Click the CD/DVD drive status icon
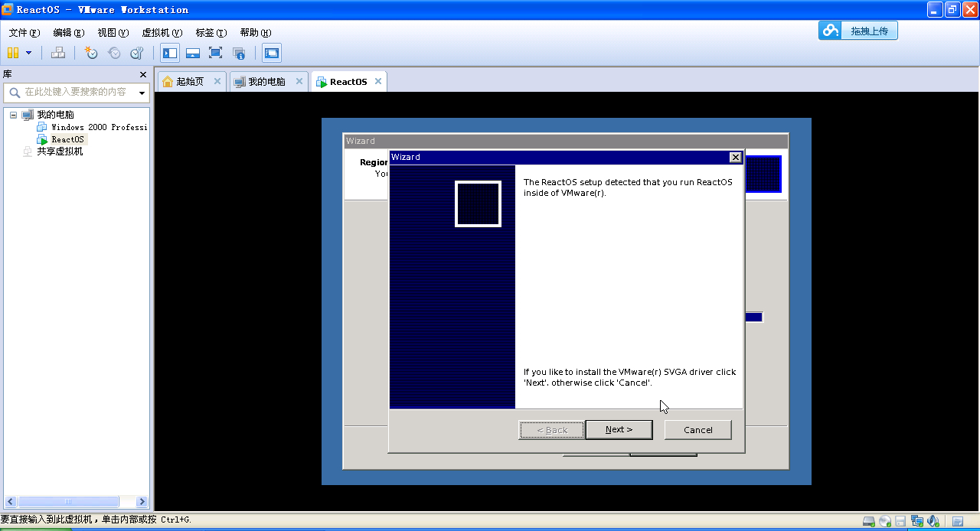 [x=885, y=521]
